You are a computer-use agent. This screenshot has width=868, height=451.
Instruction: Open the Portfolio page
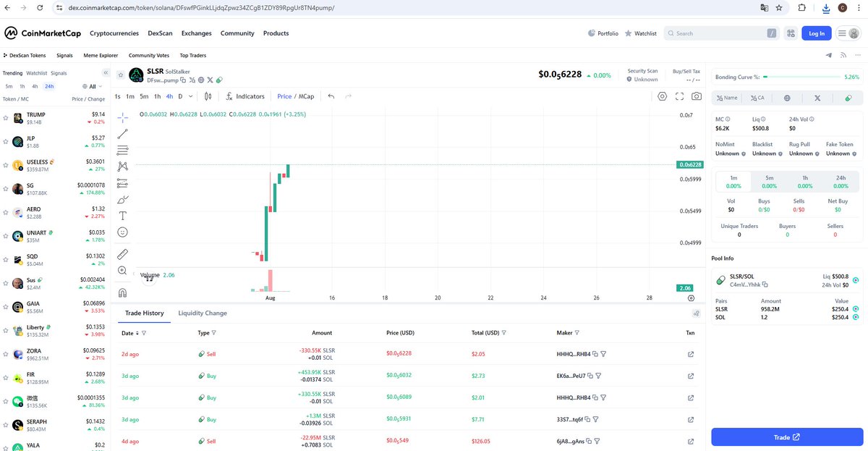(603, 33)
